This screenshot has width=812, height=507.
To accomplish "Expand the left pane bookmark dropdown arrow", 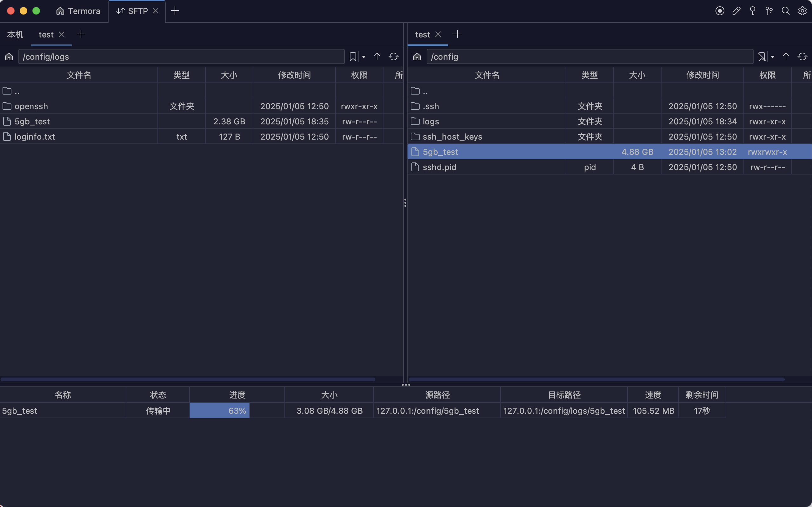I will click(x=364, y=57).
